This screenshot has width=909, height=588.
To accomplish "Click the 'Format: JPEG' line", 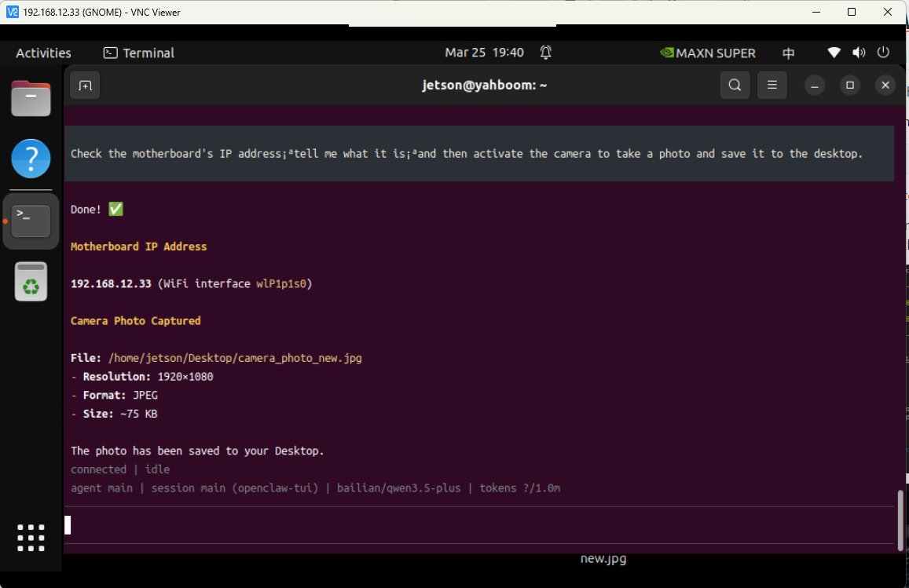I will click(114, 395).
